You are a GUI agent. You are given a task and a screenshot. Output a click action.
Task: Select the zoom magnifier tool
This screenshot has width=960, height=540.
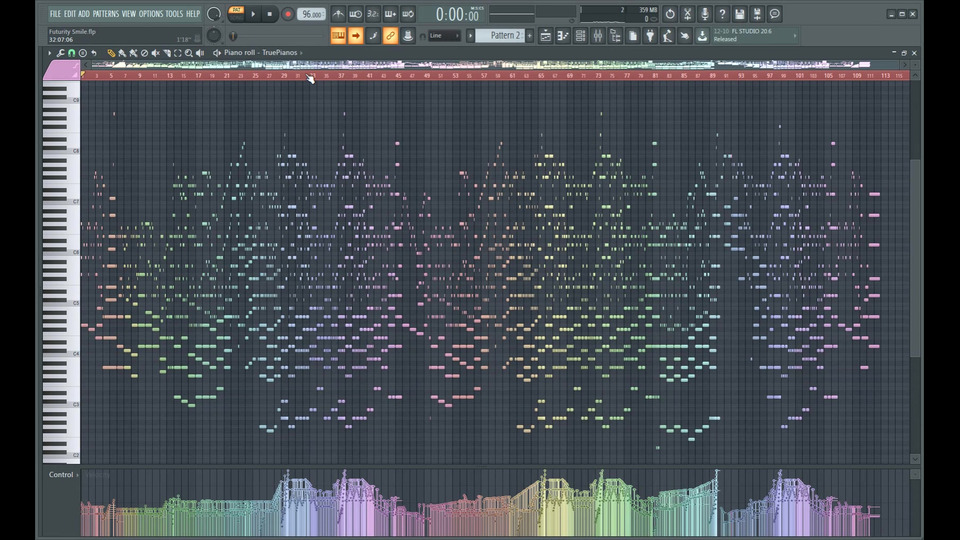coord(188,53)
